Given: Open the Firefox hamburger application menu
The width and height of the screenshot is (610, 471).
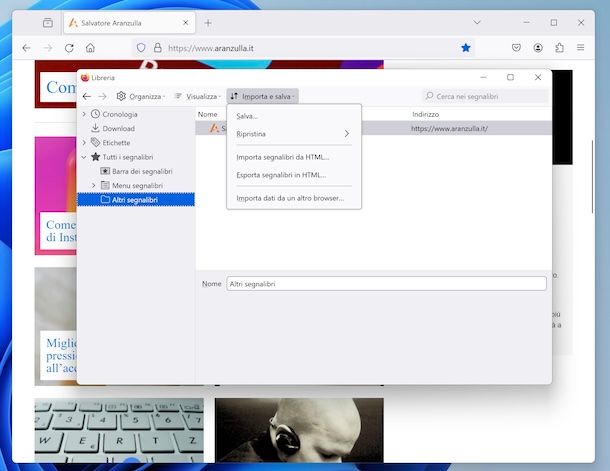Looking at the screenshot, I should click(x=580, y=47).
